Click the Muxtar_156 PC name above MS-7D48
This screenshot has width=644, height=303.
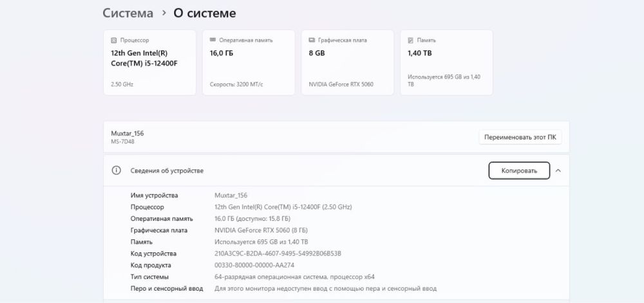click(128, 133)
